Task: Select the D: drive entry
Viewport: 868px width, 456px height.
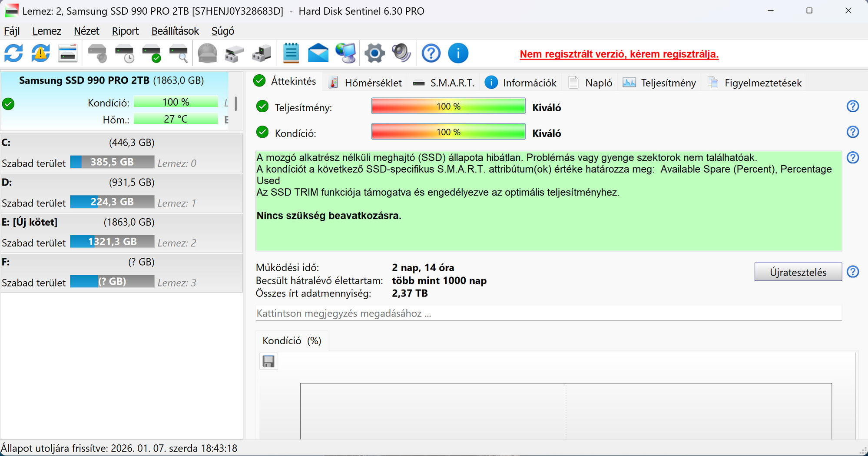Action: coord(122,193)
